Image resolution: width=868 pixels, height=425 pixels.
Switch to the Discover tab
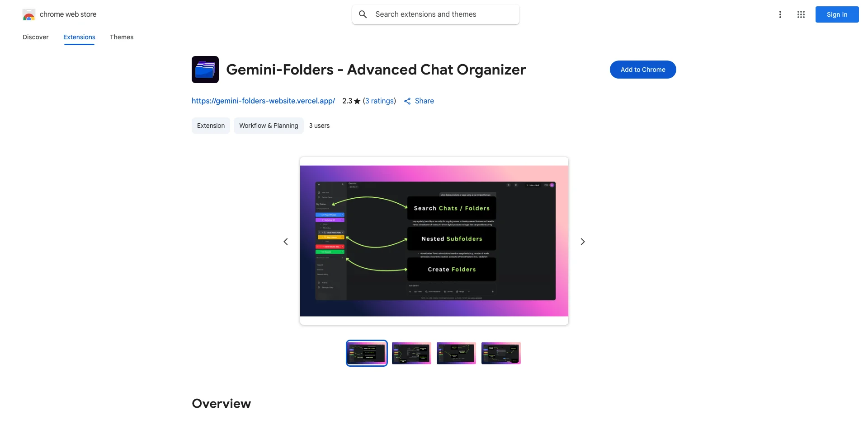coord(35,37)
